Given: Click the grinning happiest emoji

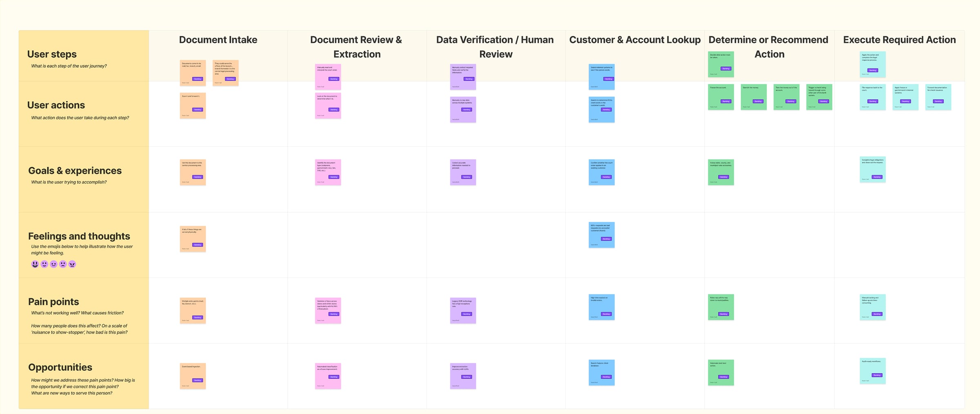Looking at the screenshot, I should [35, 264].
